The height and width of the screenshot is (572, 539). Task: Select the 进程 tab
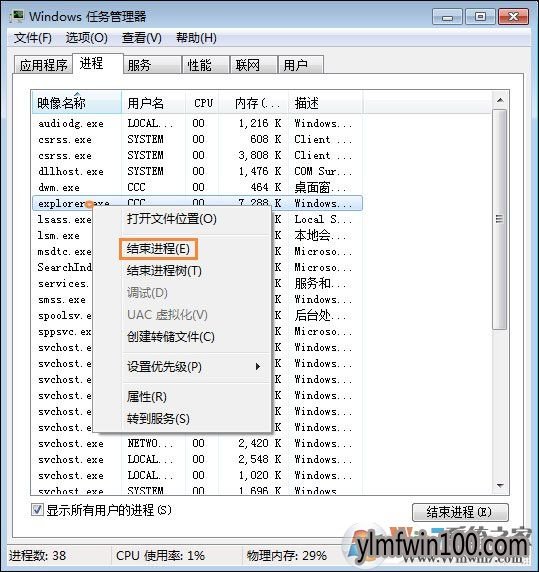point(98,63)
